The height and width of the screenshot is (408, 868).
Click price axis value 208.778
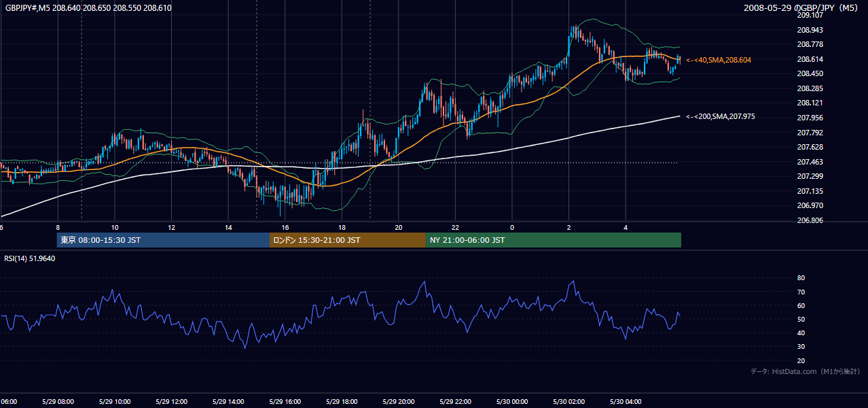tap(810, 44)
